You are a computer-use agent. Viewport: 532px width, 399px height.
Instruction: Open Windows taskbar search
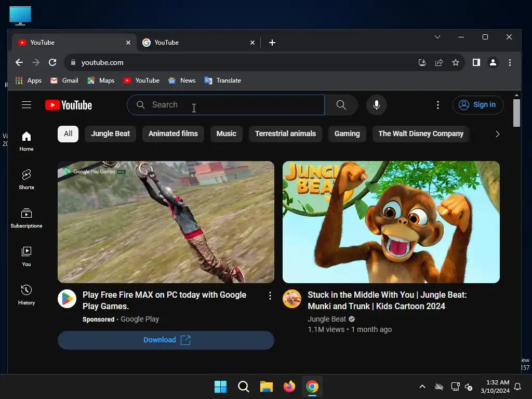coord(243,387)
